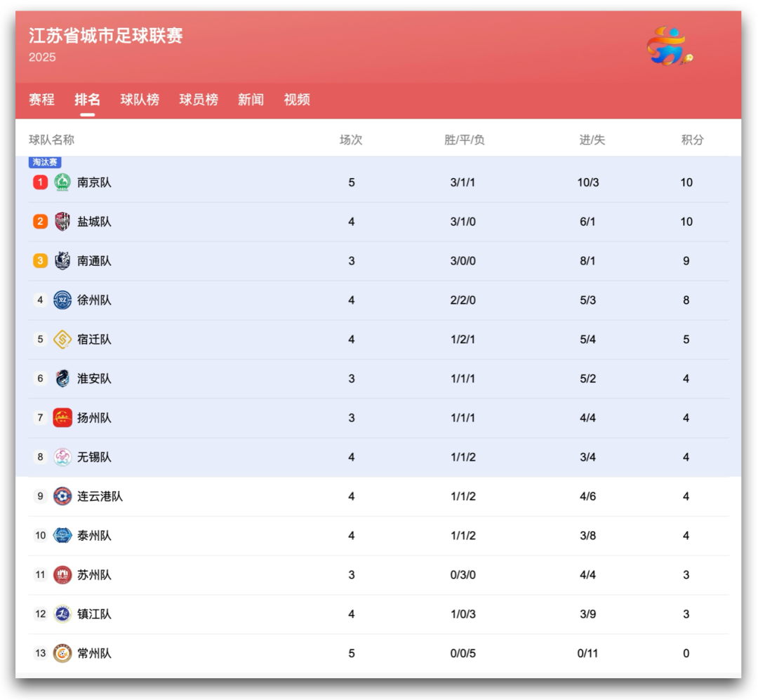Screen dimensions: 758x700
Task: Click the 无锡队 team name
Action: point(94,457)
